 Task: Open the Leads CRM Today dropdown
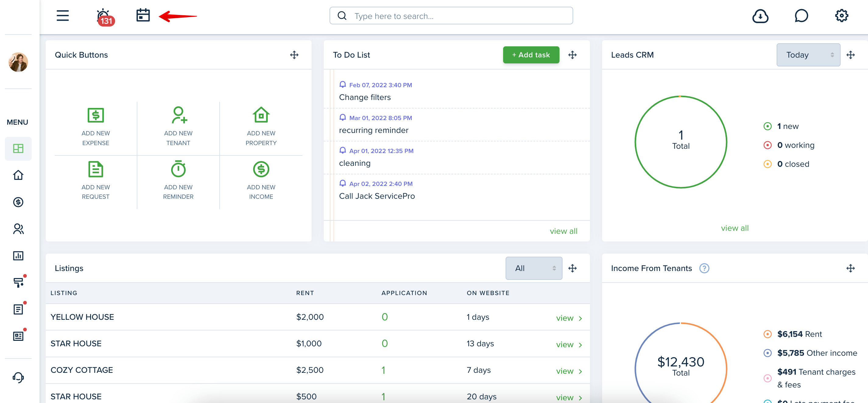click(x=808, y=55)
